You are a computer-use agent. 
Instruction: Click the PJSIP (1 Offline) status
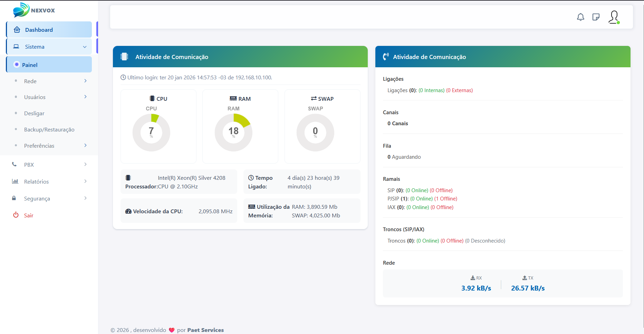tap(446, 199)
